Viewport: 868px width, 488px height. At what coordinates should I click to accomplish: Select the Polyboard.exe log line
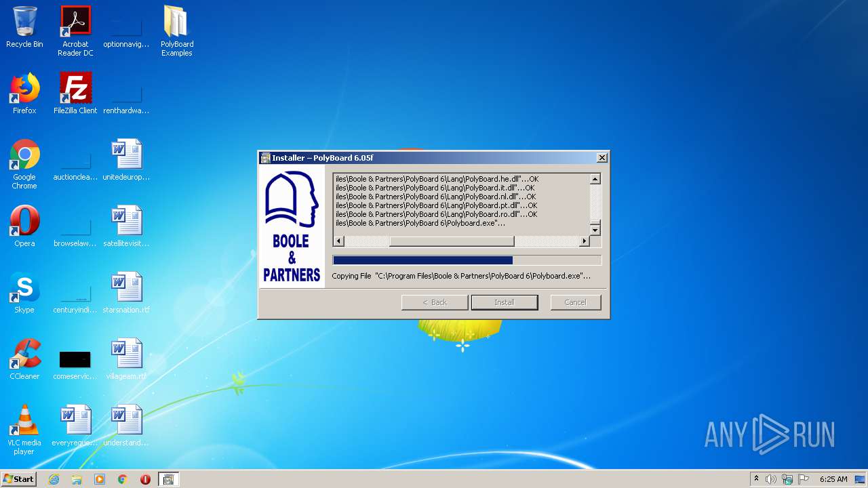point(420,223)
